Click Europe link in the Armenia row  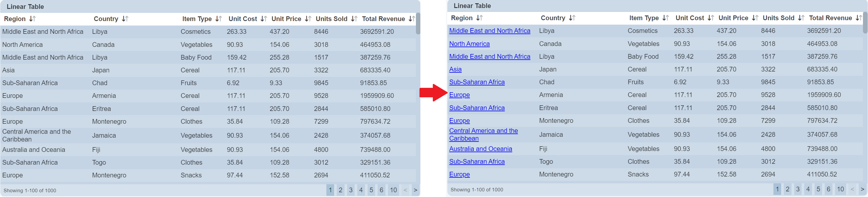click(x=459, y=95)
